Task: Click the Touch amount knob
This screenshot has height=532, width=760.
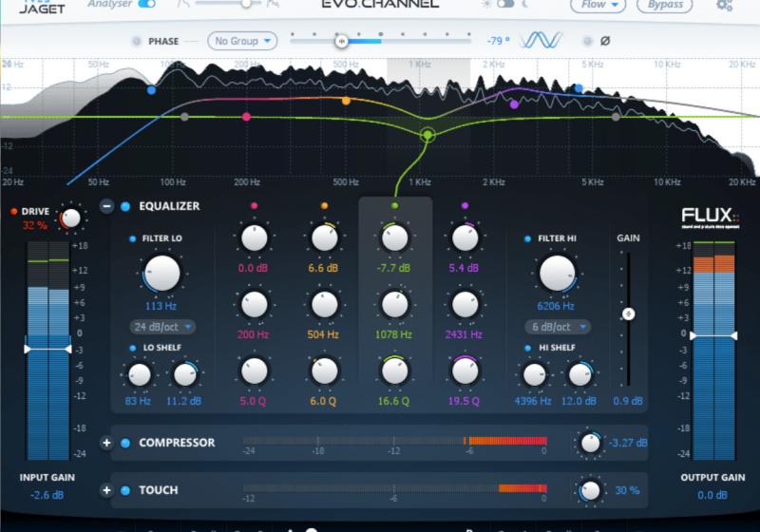Action: pos(590,491)
